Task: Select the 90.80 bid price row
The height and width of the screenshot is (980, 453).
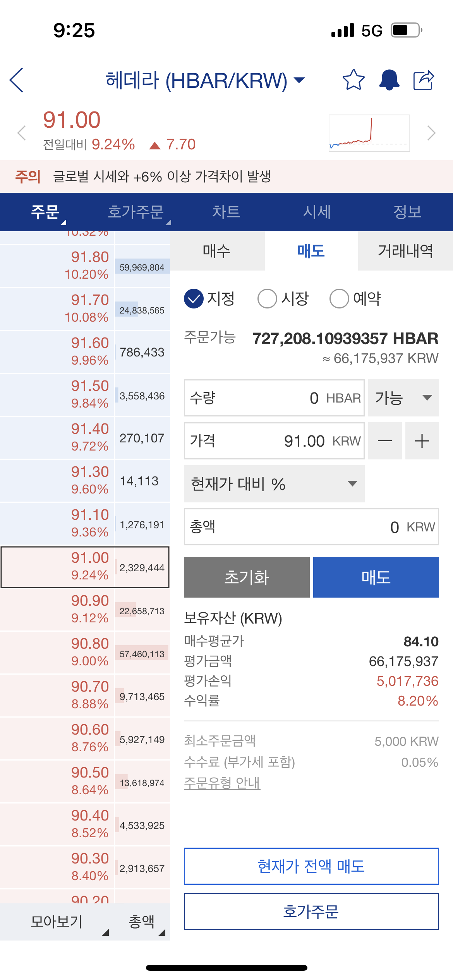Action: tap(85, 653)
